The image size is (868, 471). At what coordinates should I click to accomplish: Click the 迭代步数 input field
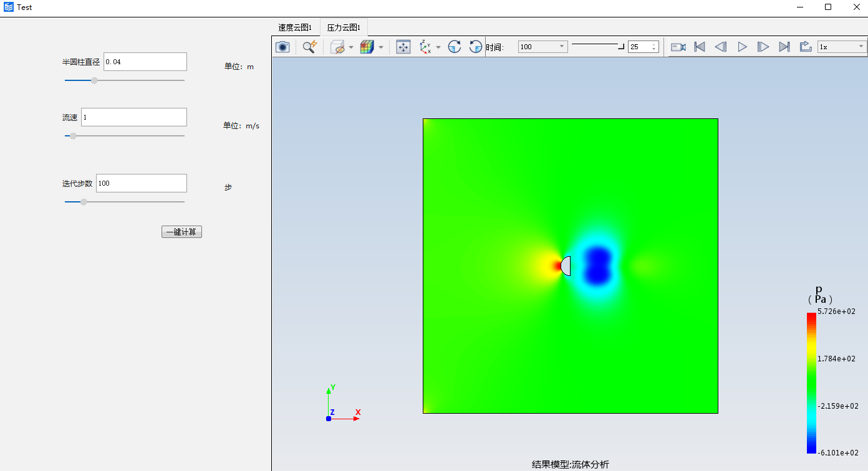[x=142, y=183]
